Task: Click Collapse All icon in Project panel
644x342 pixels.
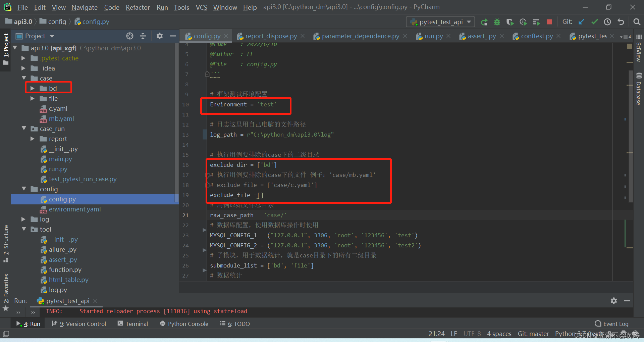Action: tap(143, 36)
